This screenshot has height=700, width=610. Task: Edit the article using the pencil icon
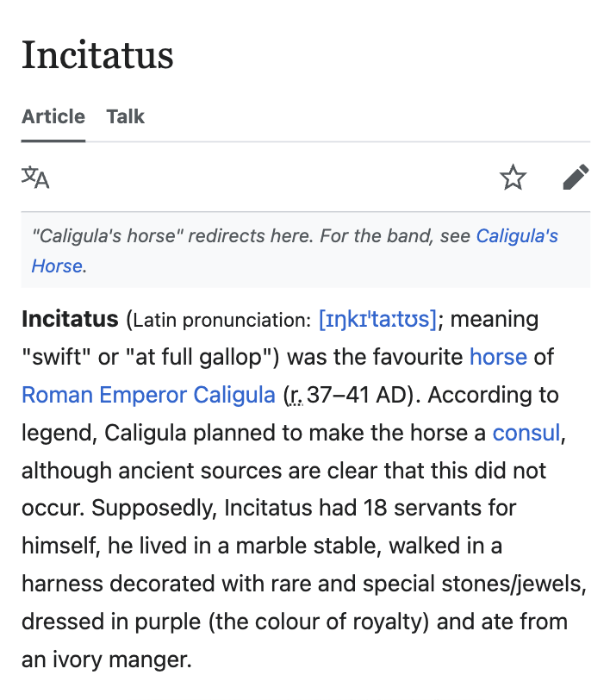(x=576, y=178)
